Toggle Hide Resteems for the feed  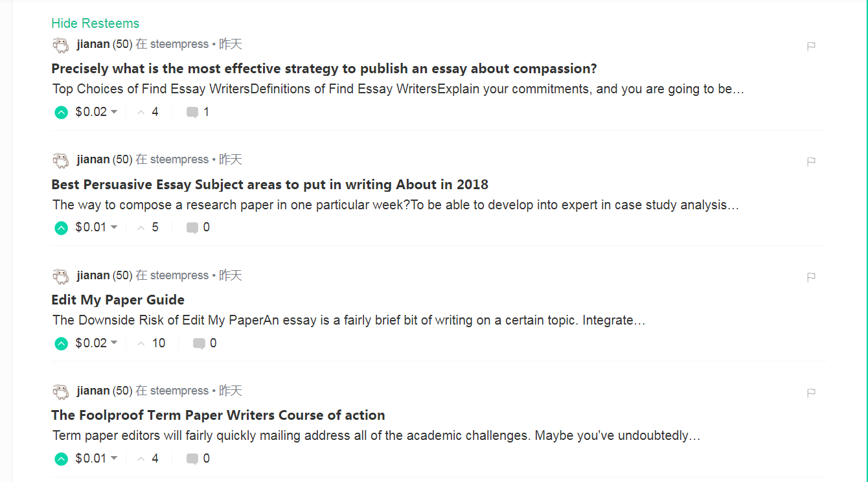coord(95,23)
